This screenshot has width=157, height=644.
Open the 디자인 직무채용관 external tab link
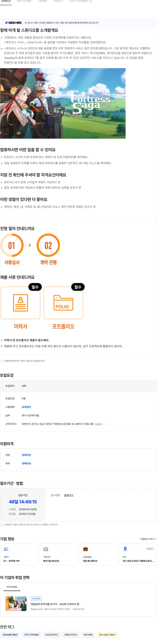pyautogui.click(x=80, y=1)
